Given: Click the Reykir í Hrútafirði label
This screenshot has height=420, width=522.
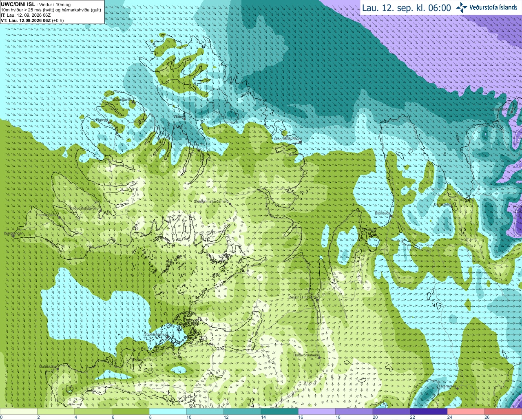Looking at the screenshot, I should coord(302,297).
